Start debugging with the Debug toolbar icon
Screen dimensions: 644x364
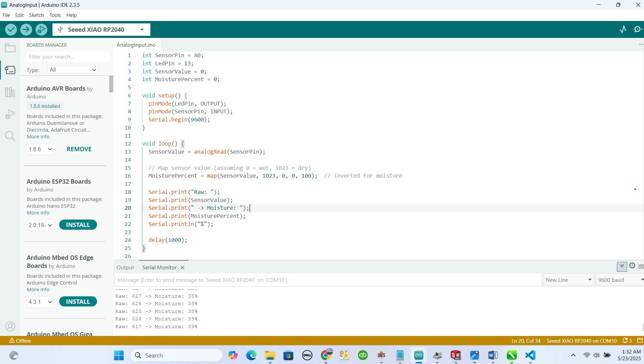click(x=41, y=29)
